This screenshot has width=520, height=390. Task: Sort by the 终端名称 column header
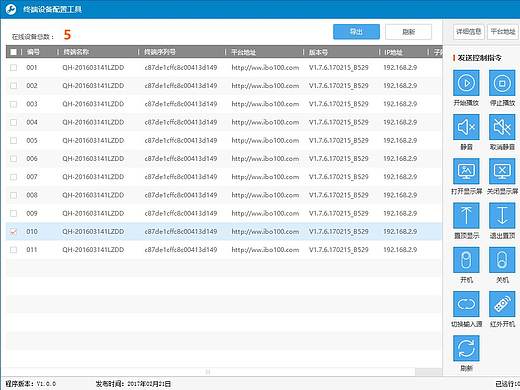(76, 52)
